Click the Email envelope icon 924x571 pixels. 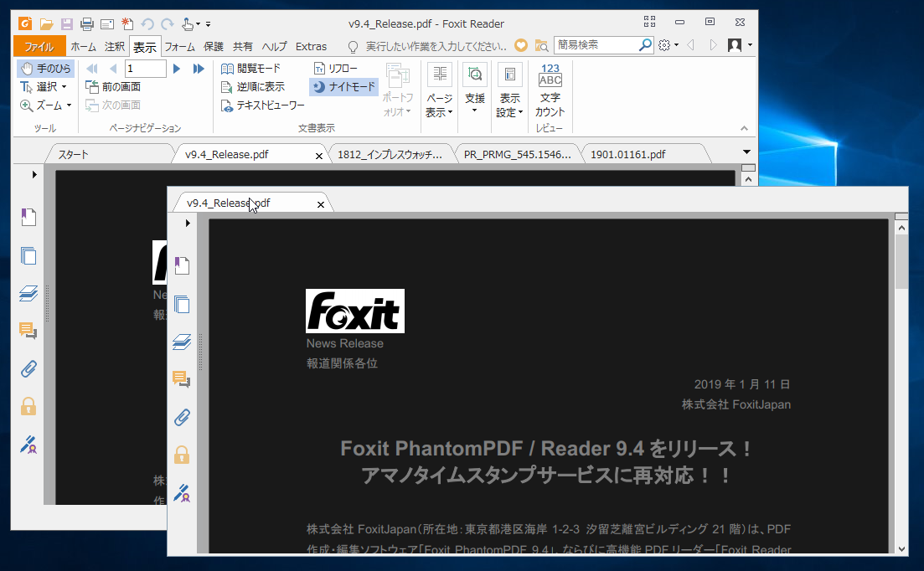tap(107, 24)
